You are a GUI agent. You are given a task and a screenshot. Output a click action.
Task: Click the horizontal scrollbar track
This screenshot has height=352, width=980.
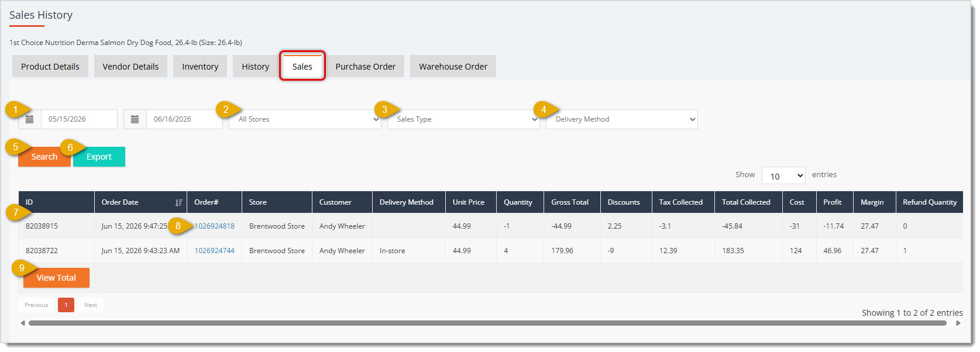pyautogui.click(x=487, y=323)
